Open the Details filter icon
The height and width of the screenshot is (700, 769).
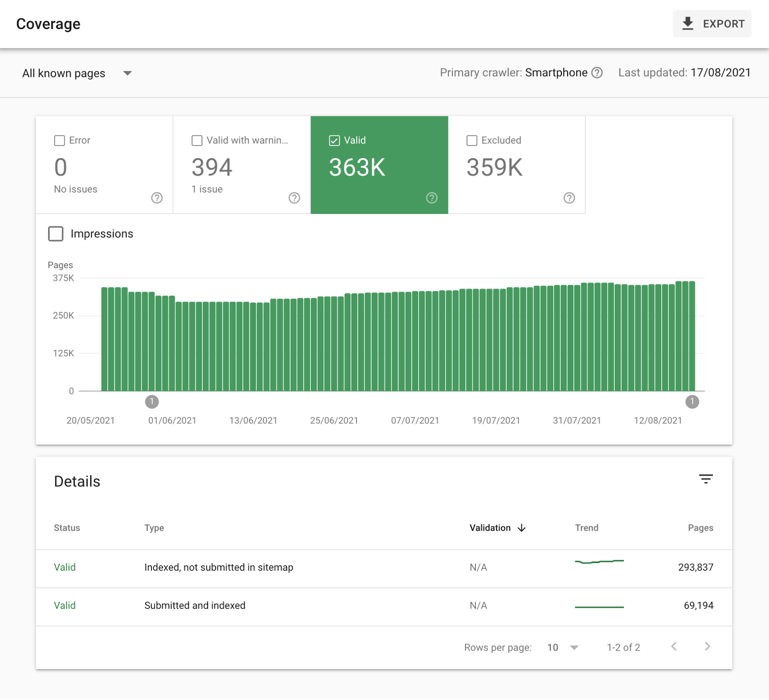pos(706,479)
